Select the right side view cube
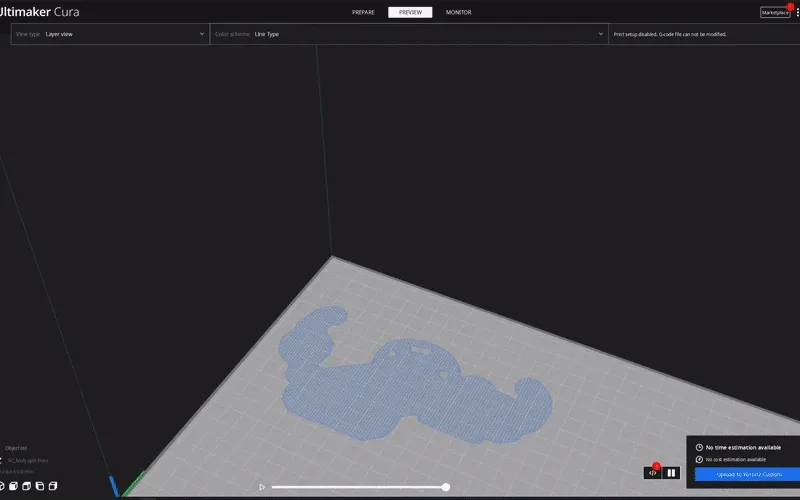This screenshot has height=500, width=800. pos(53,486)
